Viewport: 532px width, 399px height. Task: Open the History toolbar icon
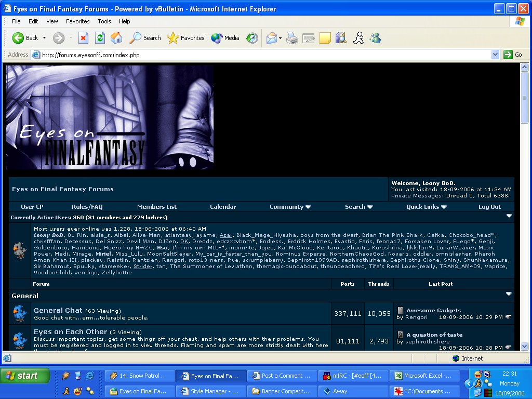[252, 38]
